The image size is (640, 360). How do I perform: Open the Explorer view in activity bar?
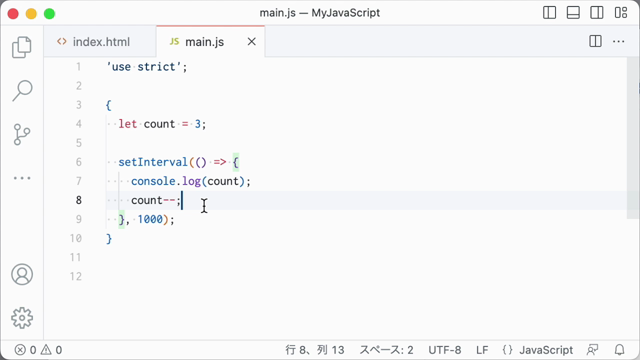(x=22, y=47)
